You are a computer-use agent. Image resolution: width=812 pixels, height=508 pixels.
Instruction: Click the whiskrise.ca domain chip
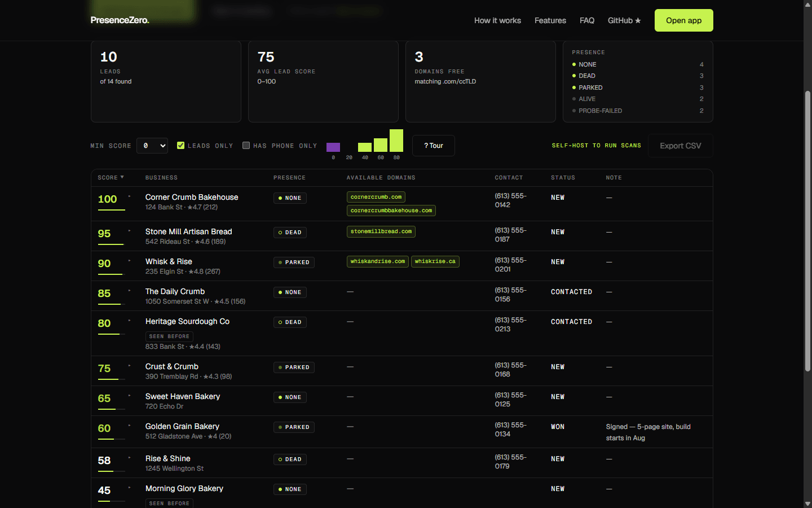[435, 261]
